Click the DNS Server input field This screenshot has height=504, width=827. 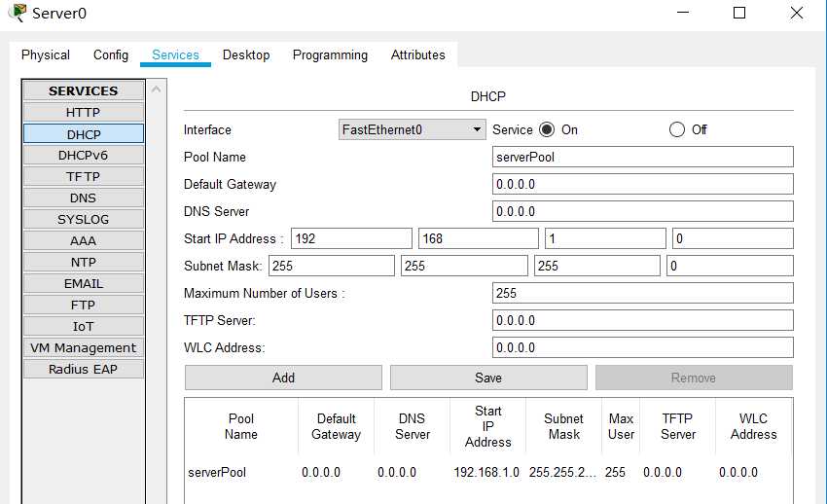(642, 211)
